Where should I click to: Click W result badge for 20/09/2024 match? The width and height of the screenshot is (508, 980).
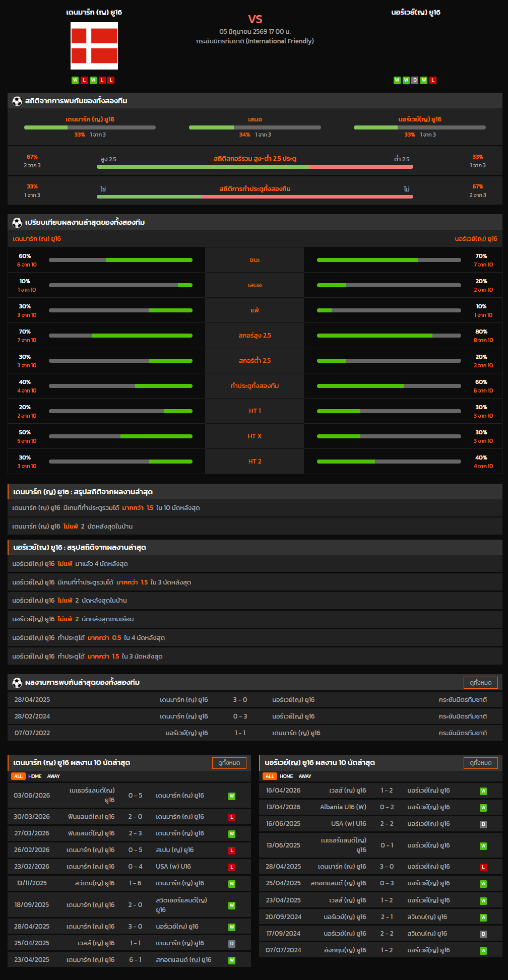(483, 918)
